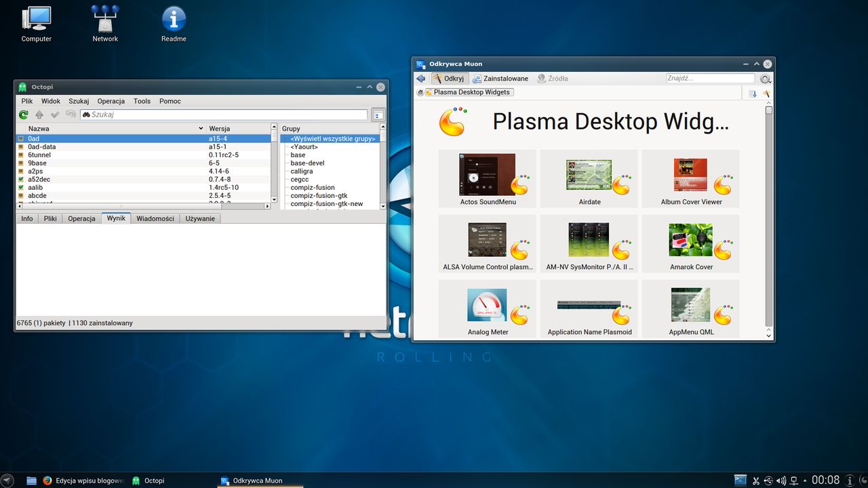868x488 pixels.
Task: Click the uninstalled icon next to 0ad
Action: 21,138
